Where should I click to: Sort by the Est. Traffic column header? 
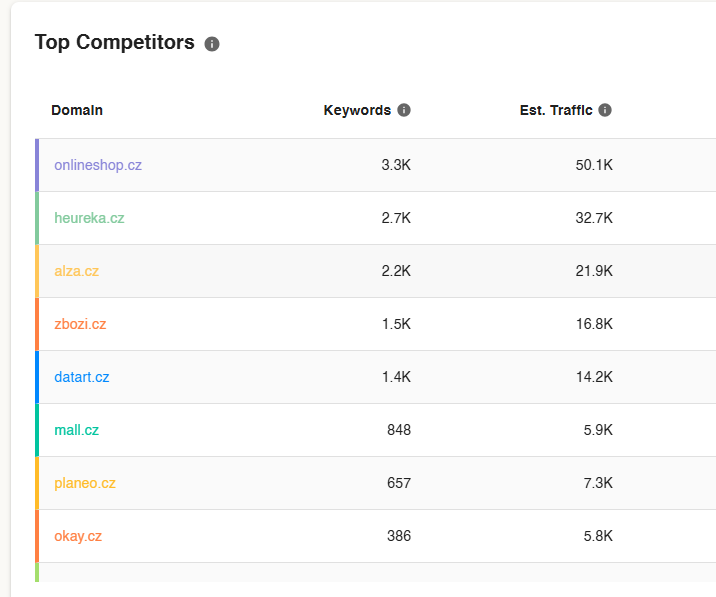[556, 110]
